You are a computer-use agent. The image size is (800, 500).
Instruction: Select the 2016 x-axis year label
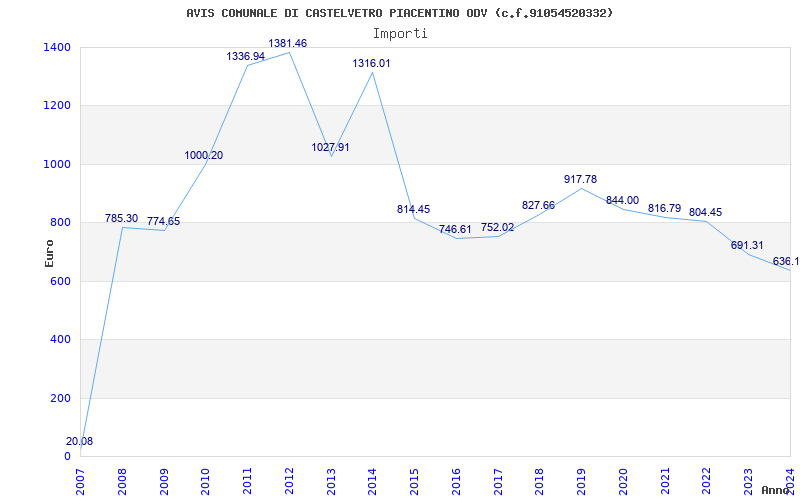pyautogui.click(x=456, y=481)
